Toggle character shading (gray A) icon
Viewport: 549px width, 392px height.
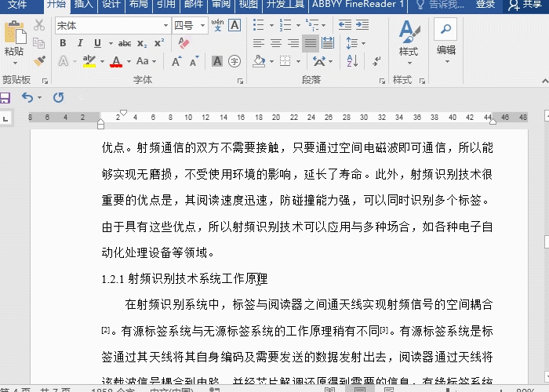[x=217, y=61]
